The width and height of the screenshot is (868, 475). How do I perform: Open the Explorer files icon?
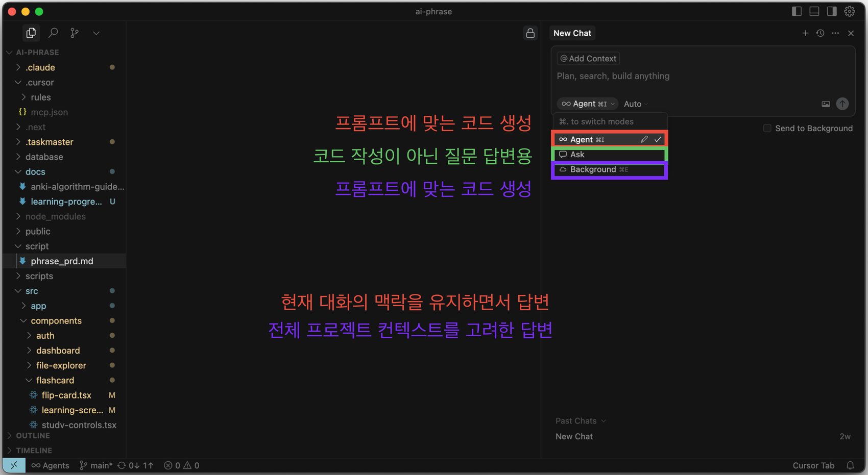pos(31,33)
